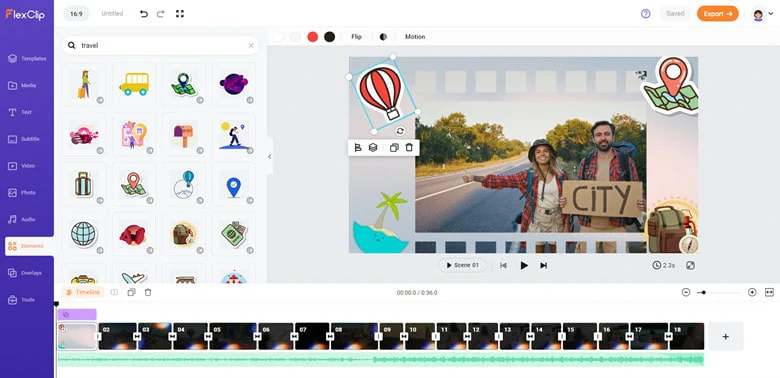Delete the selected balloon using trash icon
The width and height of the screenshot is (780, 378).
(x=409, y=148)
